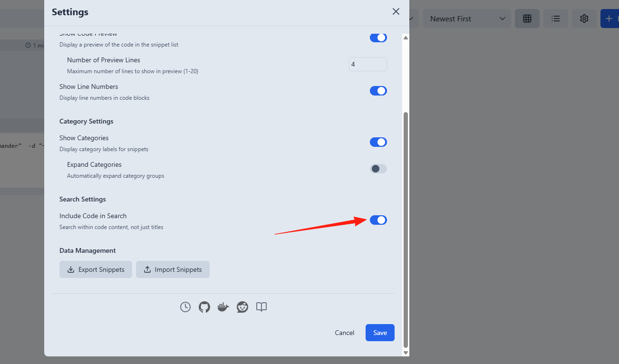Screen dimensions: 619x364
Task: Disable the Show Categories switch
Action: (x=378, y=142)
